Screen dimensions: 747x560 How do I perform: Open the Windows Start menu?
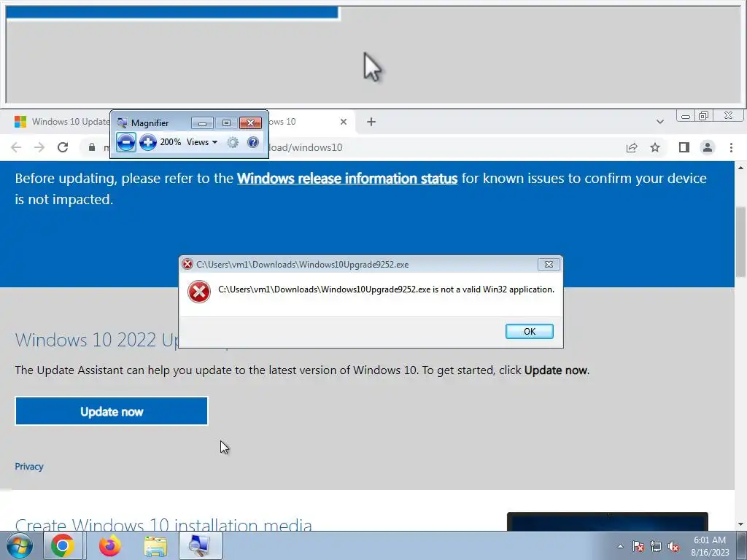click(x=19, y=545)
